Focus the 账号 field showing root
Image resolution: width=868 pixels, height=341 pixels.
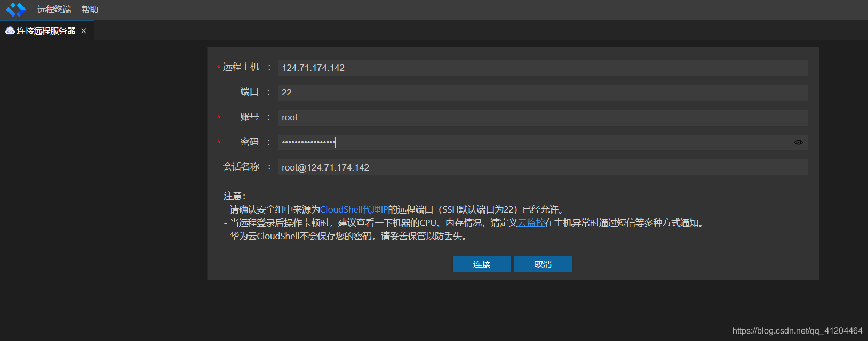(543, 118)
